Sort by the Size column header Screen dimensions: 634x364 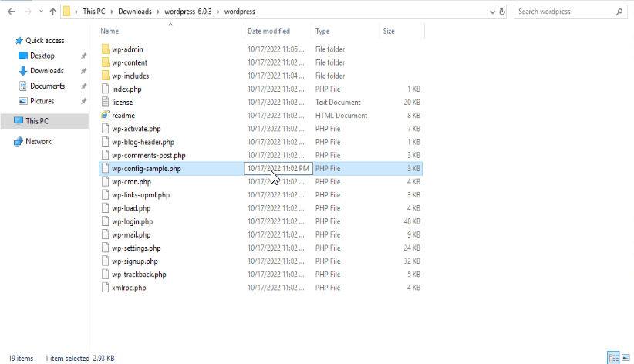point(389,31)
